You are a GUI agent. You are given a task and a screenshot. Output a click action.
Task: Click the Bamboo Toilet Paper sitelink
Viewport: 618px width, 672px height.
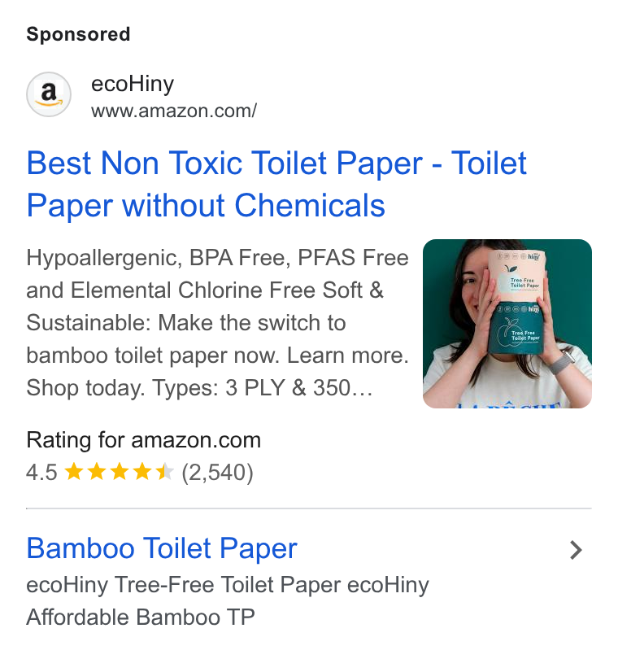[x=162, y=548]
